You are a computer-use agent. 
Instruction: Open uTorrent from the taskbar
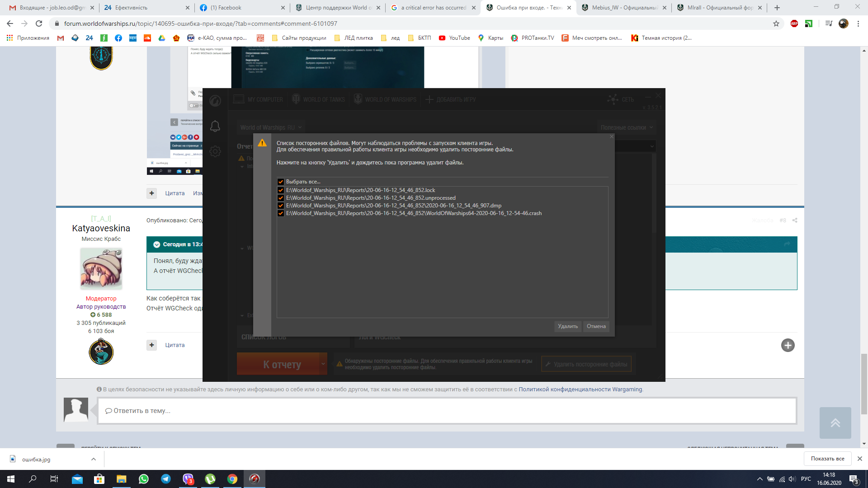pyautogui.click(x=210, y=479)
